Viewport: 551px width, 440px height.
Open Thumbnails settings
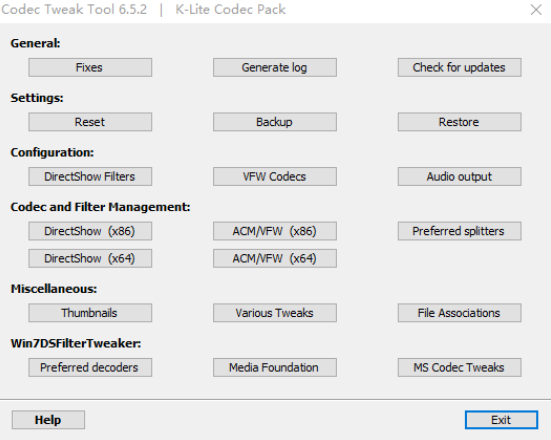tap(90, 313)
